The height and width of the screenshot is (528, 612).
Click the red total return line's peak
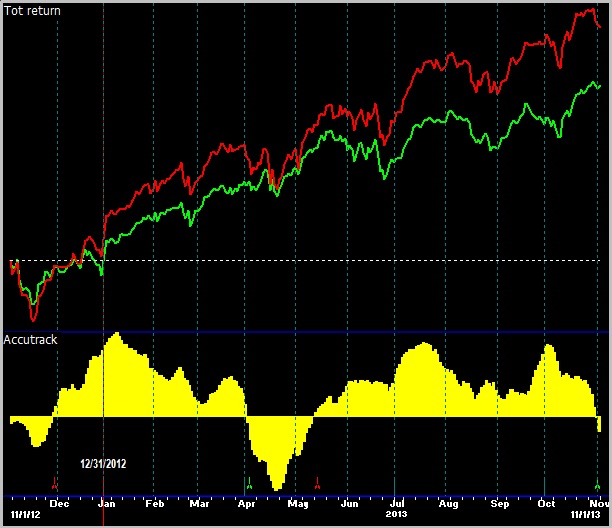click(x=580, y=11)
